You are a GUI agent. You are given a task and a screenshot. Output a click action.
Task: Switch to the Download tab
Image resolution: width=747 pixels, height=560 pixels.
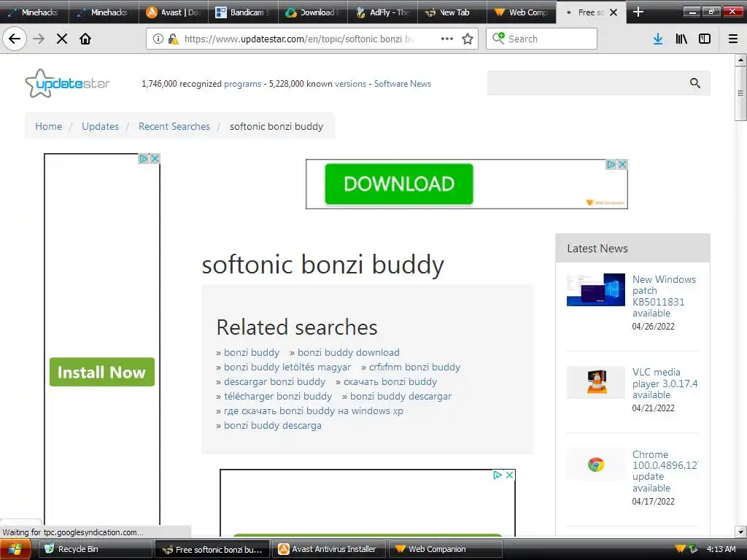click(x=312, y=12)
